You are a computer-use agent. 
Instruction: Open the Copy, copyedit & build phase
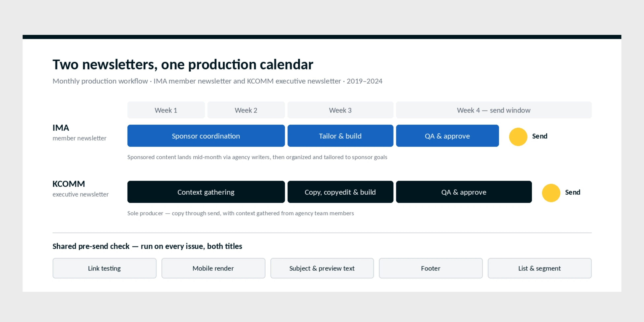coord(340,192)
